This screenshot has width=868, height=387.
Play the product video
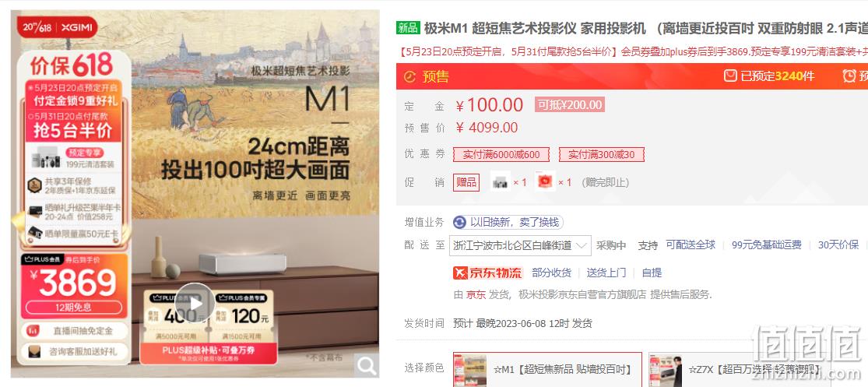(195, 303)
